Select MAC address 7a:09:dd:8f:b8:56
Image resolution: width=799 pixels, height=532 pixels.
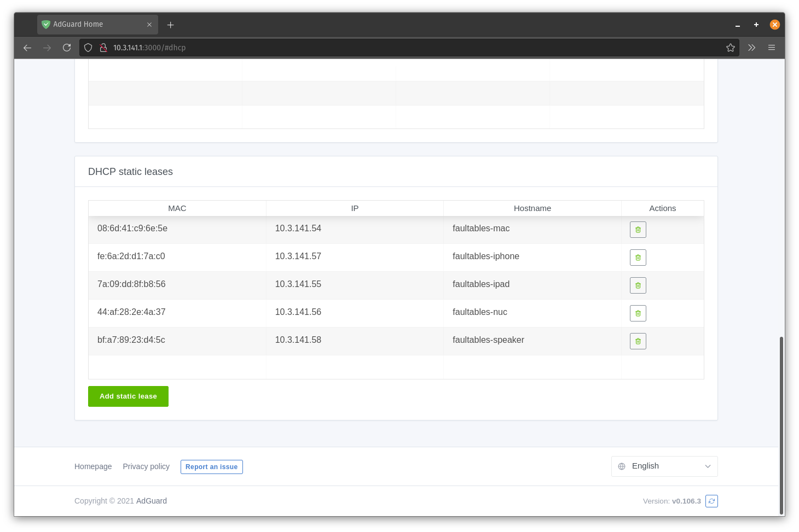pos(131,284)
